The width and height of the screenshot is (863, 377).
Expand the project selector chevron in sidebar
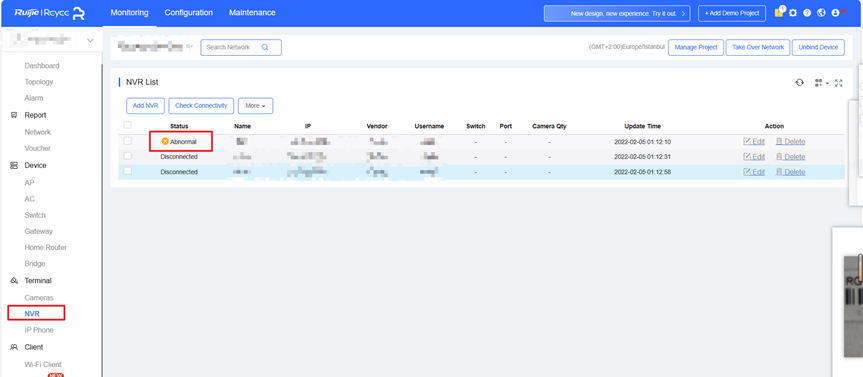pyautogui.click(x=90, y=41)
